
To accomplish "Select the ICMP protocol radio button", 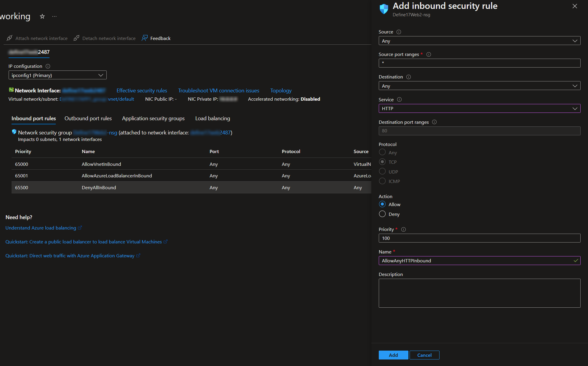I will [x=382, y=181].
